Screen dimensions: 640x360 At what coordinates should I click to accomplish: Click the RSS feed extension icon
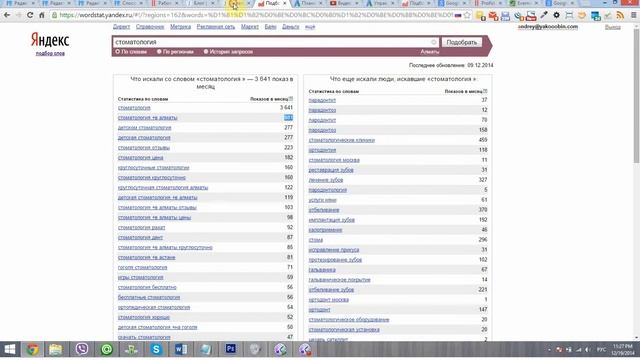pyautogui.click(x=620, y=16)
